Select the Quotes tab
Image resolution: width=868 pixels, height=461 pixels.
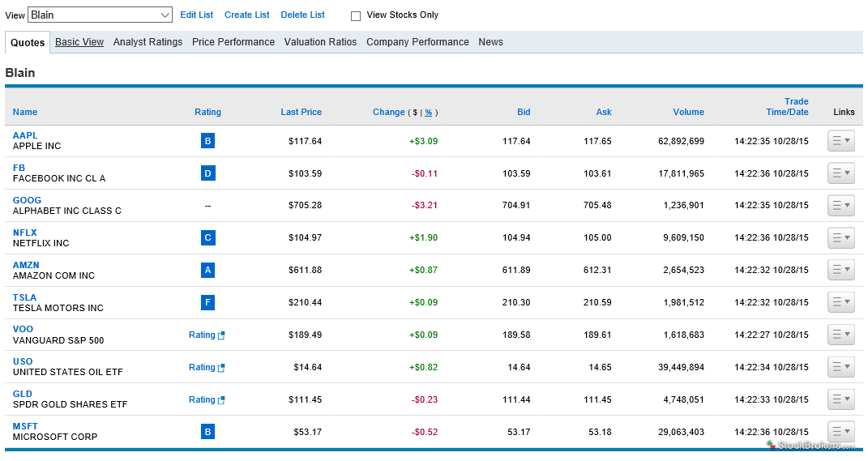coord(28,43)
